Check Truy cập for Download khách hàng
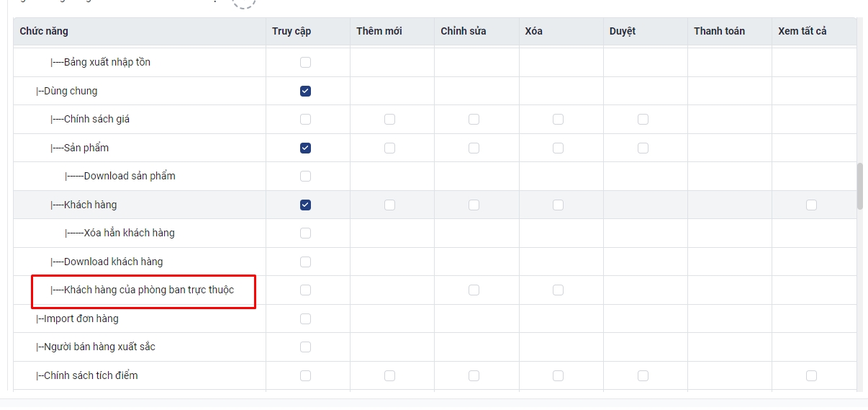Viewport: 868px width, 410px height. click(x=305, y=262)
